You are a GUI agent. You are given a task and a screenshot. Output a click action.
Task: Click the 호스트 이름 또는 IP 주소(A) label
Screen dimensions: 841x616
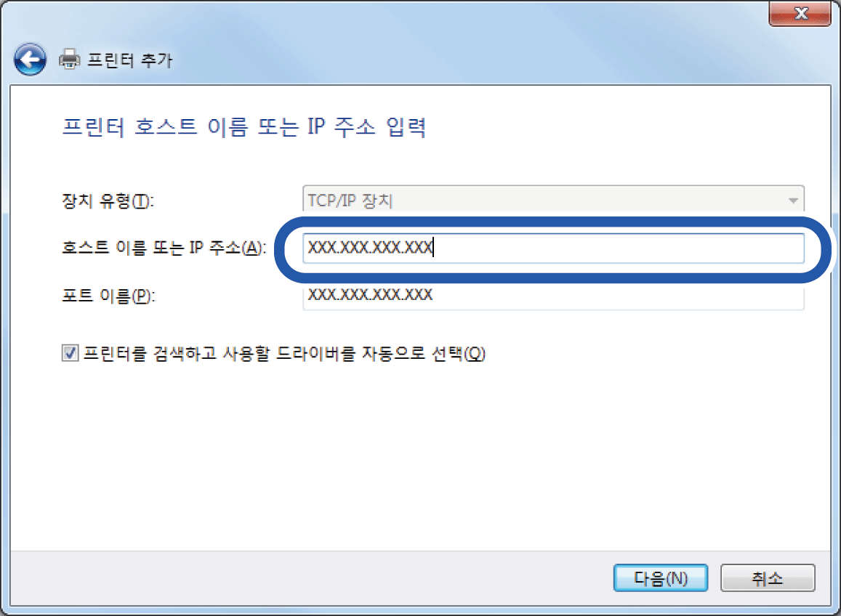(164, 248)
